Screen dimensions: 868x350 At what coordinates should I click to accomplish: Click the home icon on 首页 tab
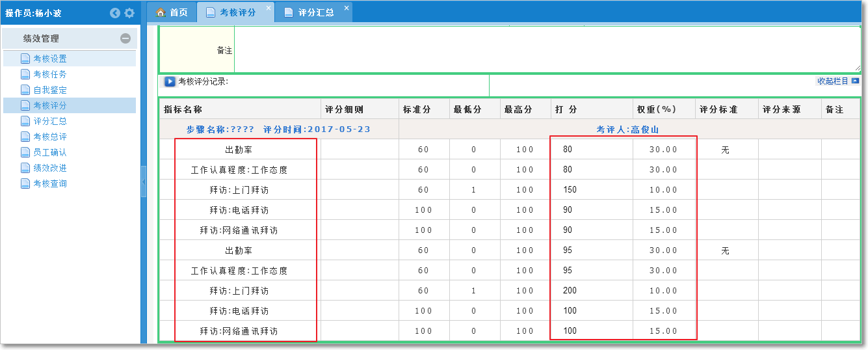point(161,12)
